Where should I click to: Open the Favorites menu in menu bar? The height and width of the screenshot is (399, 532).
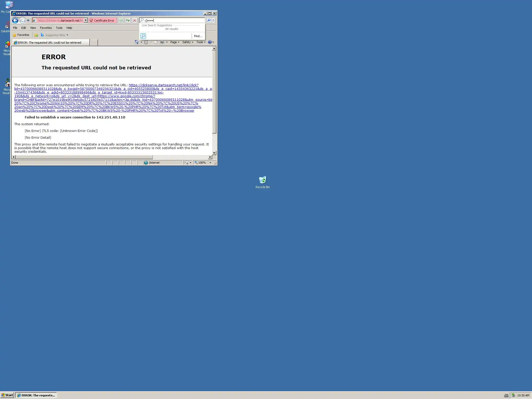[46, 28]
